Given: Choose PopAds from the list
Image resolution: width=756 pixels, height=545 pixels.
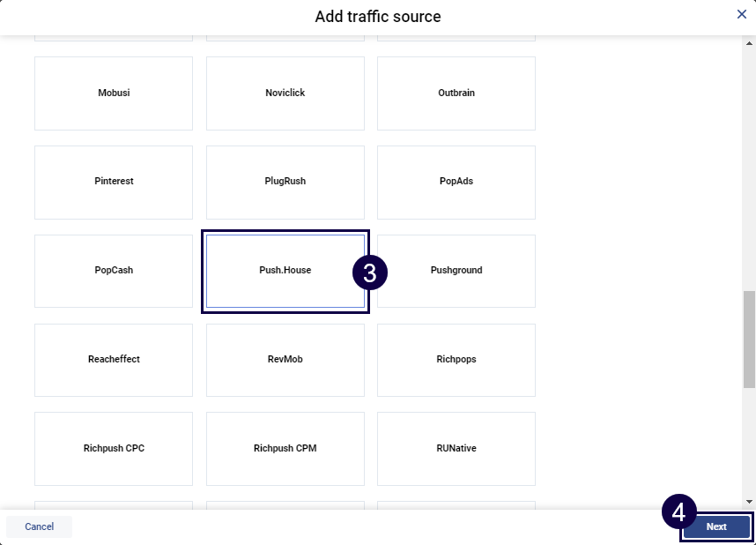Looking at the screenshot, I should coord(456,182).
